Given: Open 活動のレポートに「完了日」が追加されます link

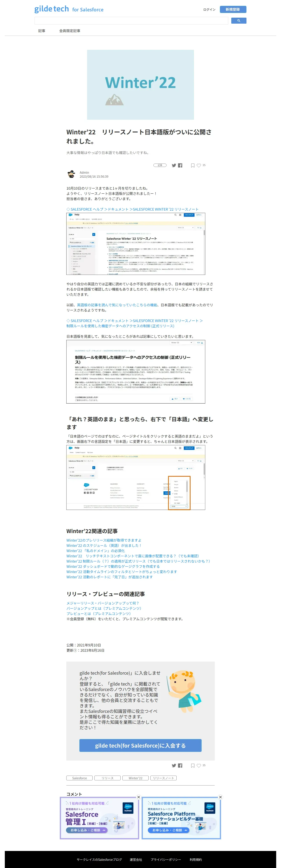Looking at the screenshot, I should [109, 577].
